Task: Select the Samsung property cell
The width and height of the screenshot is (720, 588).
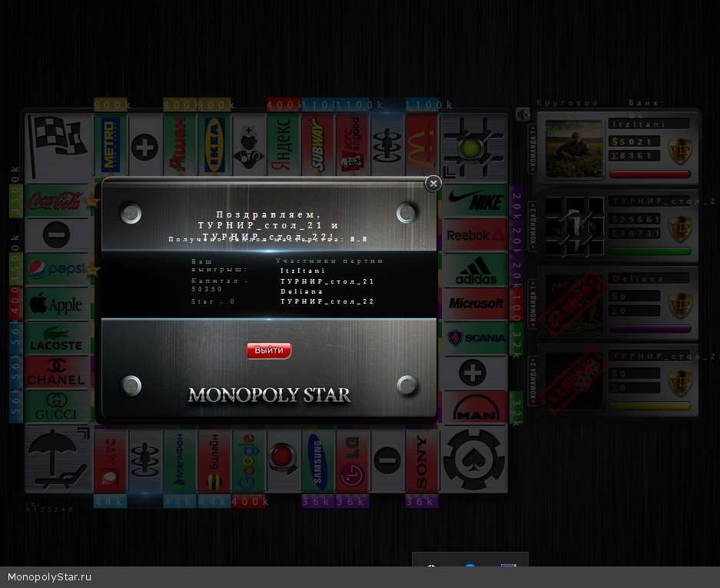Action: pos(317,461)
